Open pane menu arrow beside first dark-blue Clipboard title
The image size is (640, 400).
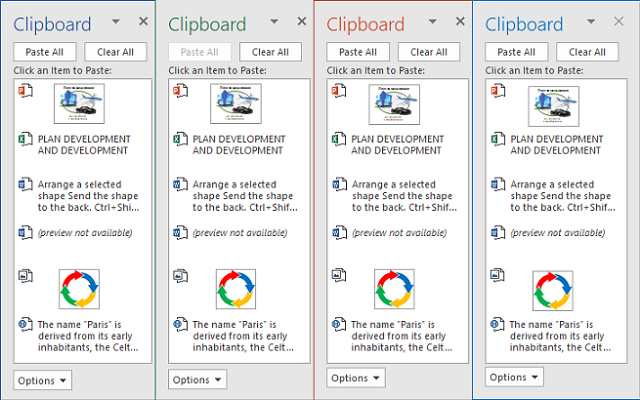click(x=116, y=22)
